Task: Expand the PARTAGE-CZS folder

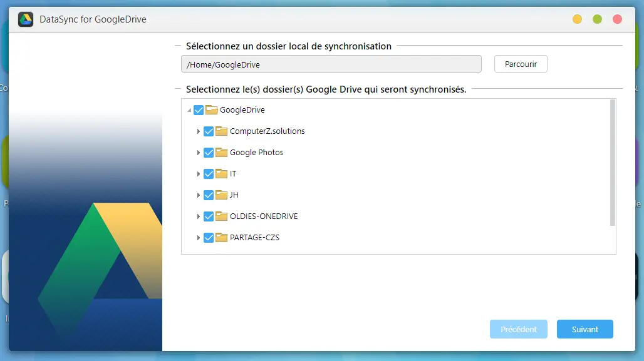Action: point(199,237)
